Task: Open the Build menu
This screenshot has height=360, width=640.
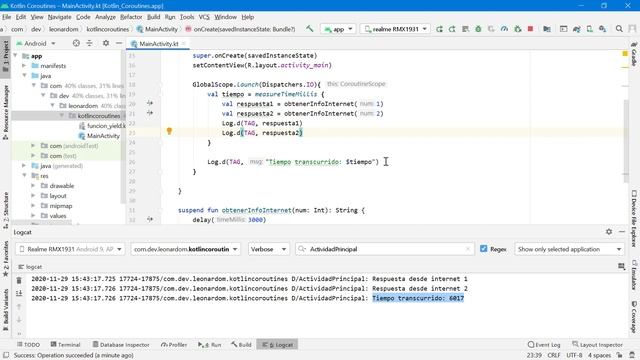Action: tap(153, 17)
